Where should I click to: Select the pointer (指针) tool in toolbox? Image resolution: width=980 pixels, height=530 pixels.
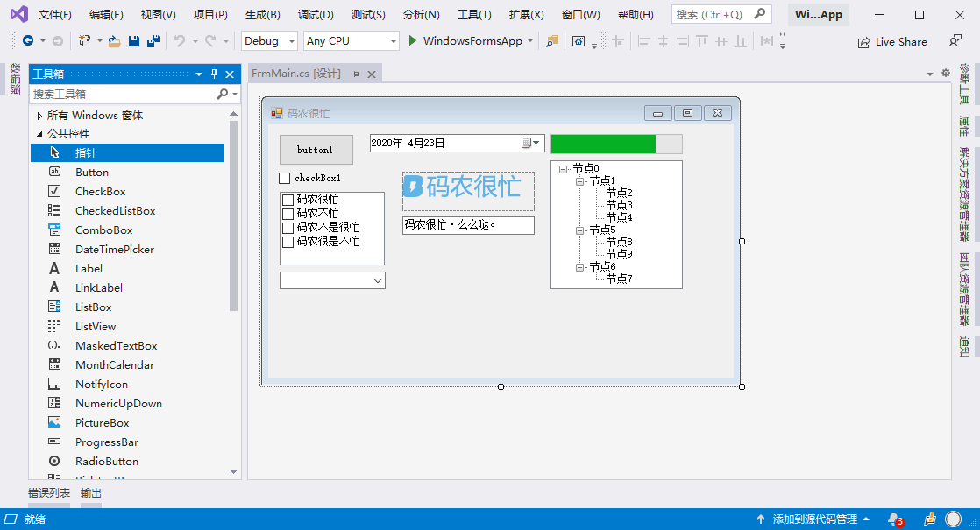[x=127, y=153]
